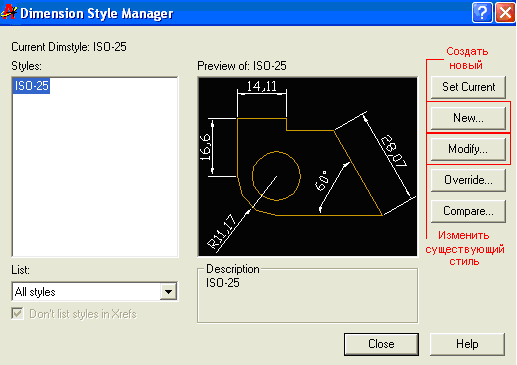
Task: Click the question mark help icon
Action: coord(482,13)
